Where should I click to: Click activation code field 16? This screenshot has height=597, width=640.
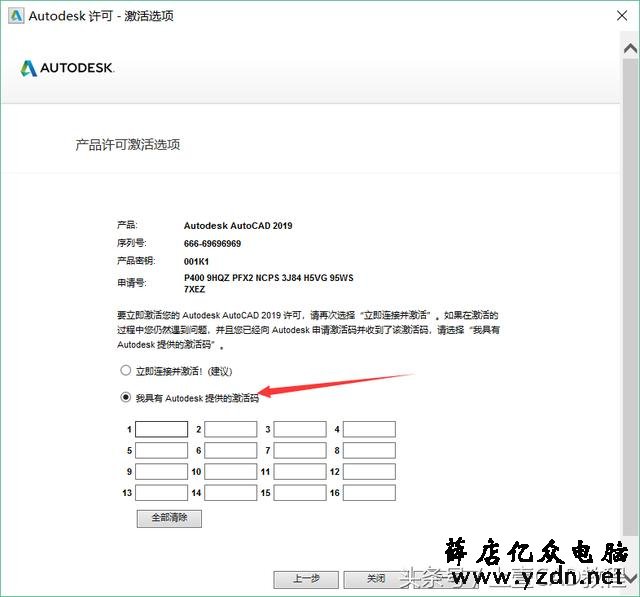(369, 493)
